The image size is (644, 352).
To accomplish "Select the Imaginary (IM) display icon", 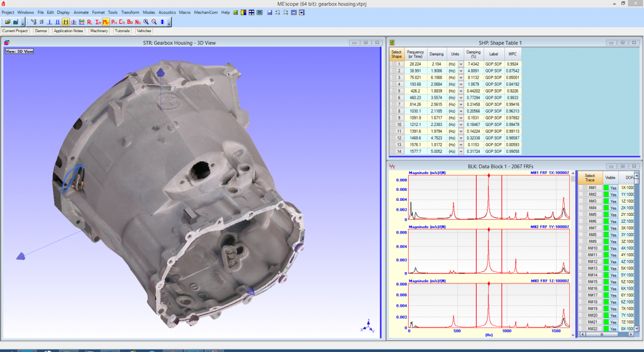I will point(98,21).
